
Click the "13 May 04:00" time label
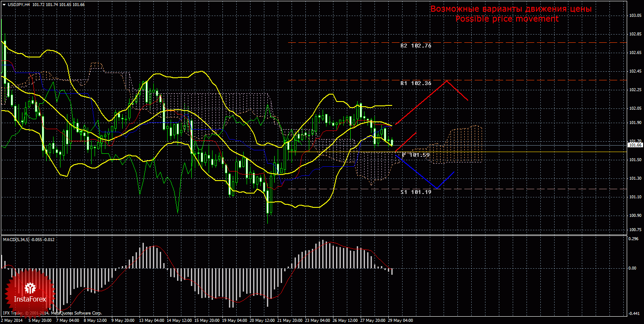(151, 321)
